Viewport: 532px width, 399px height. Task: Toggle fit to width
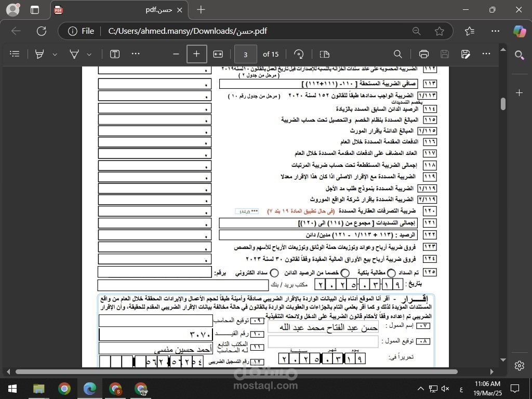tap(218, 54)
